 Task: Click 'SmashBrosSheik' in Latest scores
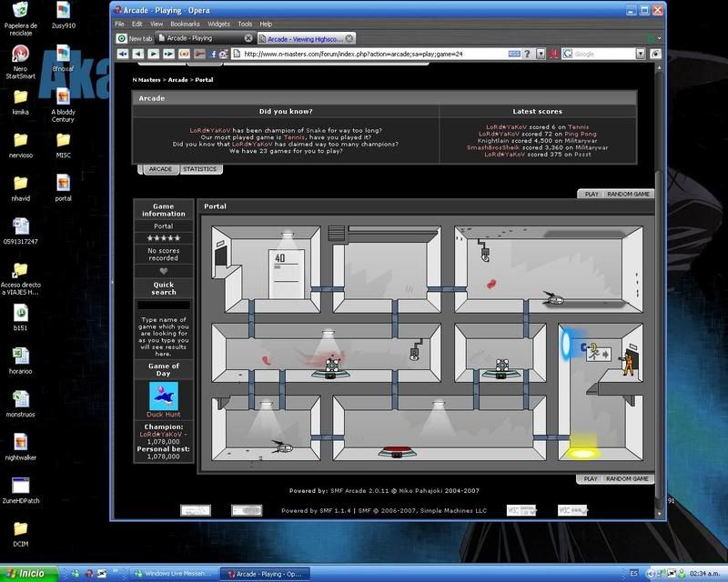493,147
